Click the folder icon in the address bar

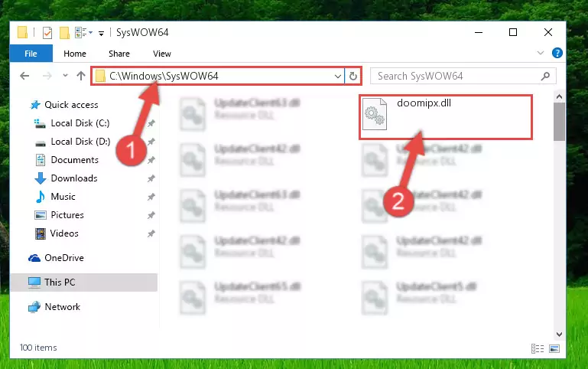click(100, 77)
